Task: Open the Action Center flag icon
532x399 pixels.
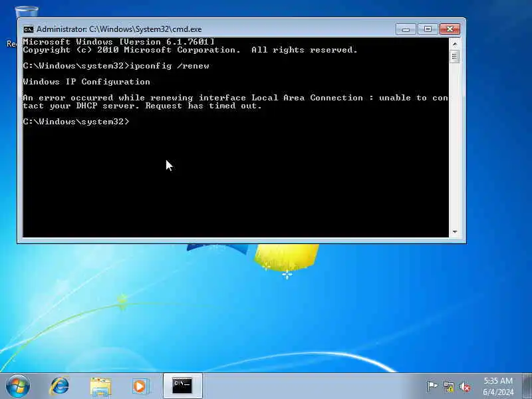Action: click(x=432, y=386)
